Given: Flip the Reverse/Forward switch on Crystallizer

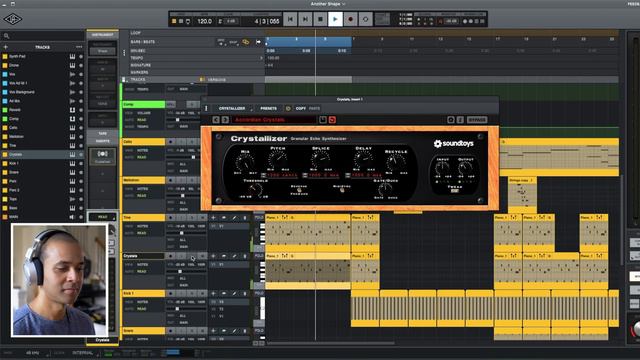Looking at the screenshot, I should [x=299, y=190].
